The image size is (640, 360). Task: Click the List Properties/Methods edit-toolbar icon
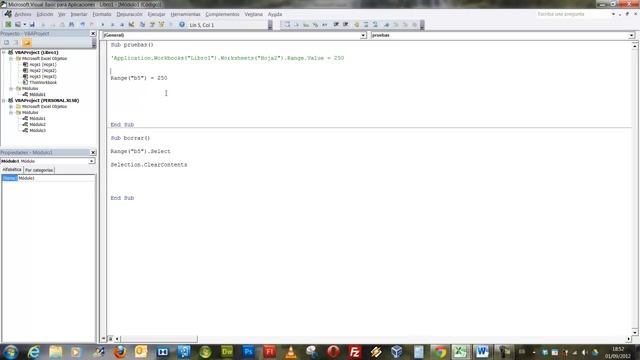pyautogui.click(x=287, y=24)
